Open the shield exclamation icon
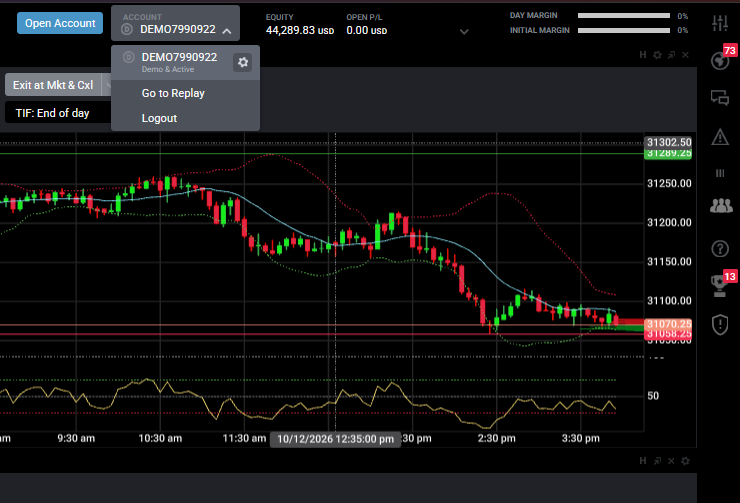Image resolution: width=740 pixels, height=503 pixels. (720, 325)
